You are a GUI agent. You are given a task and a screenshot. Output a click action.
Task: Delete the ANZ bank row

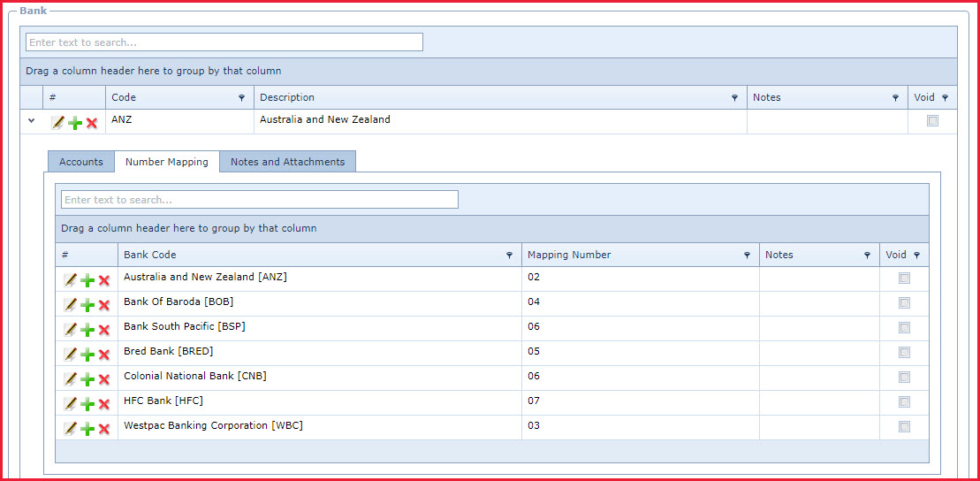click(x=92, y=123)
